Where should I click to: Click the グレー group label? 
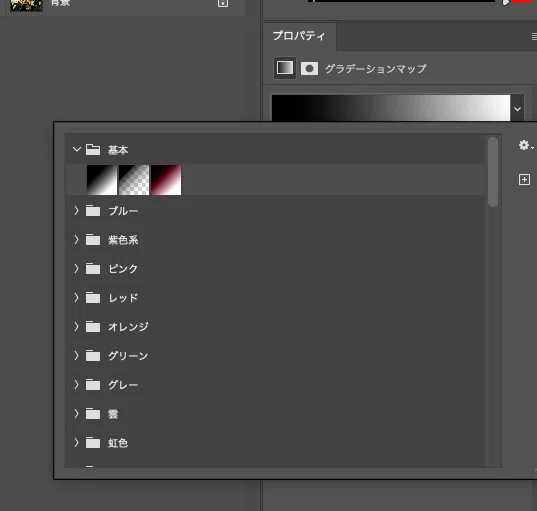tap(123, 385)
